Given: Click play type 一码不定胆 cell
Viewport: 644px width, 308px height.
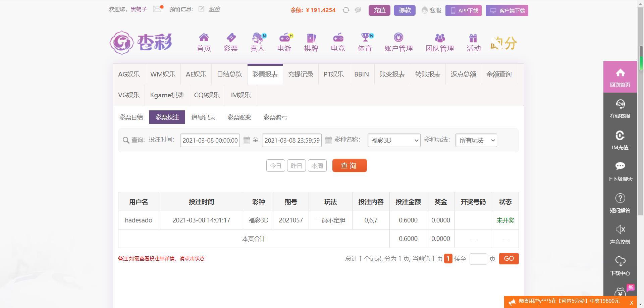Looking at the screenshot, I should 330,220.
